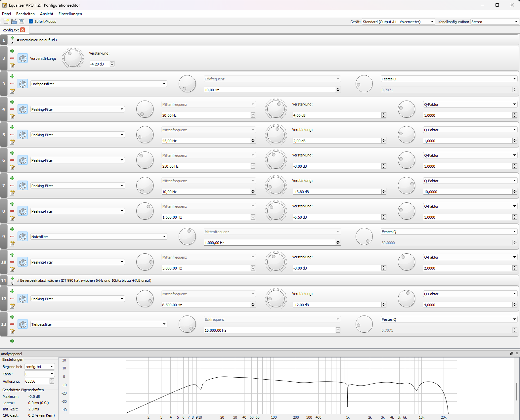The width and height of the screenshot is (520, 420).
Task: Open the Festes Q dropdown in Hochpassfilter row
Action: coord(449,79)
